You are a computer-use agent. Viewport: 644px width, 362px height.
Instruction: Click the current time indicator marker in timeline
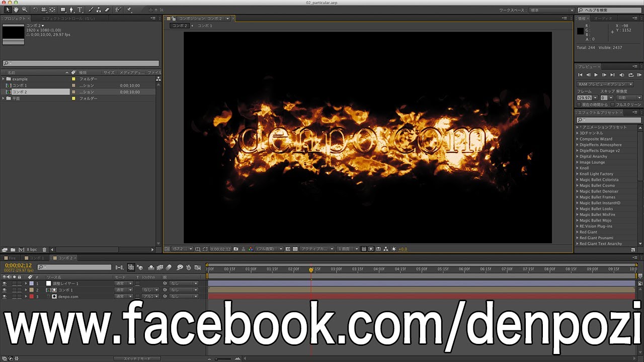(x=311, y=270)
